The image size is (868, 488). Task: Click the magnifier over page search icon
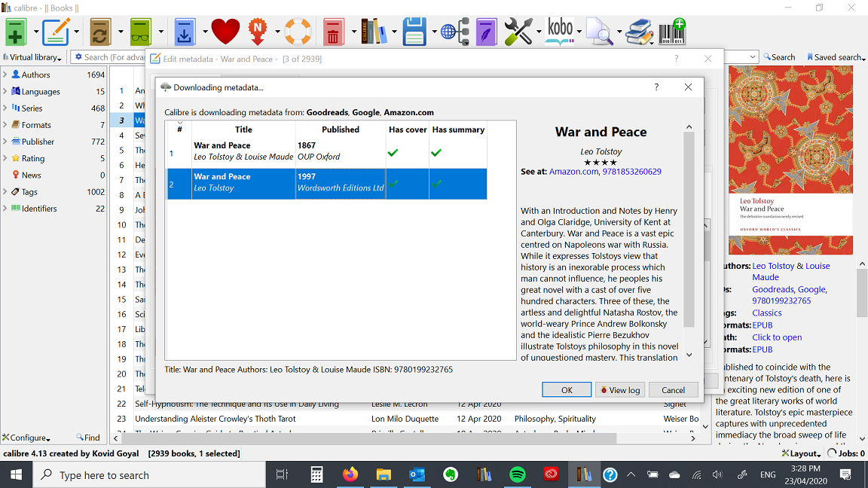pos(600,32)
